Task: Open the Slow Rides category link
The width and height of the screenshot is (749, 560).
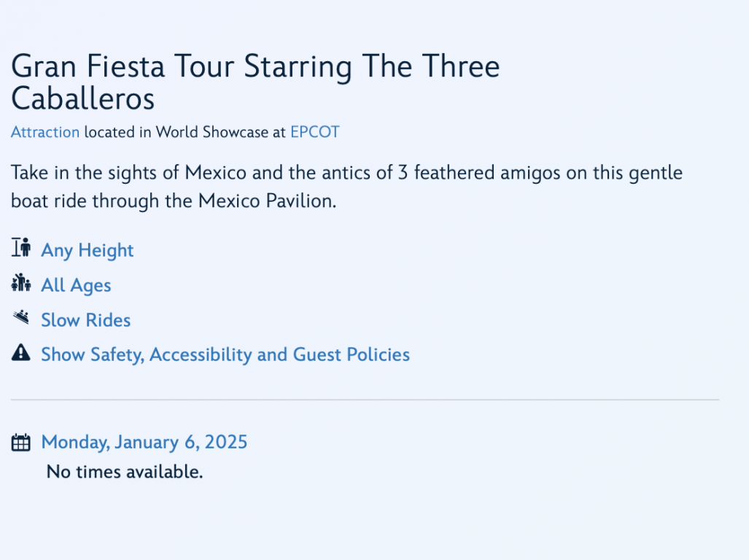Action: click(x=86, y=320)
